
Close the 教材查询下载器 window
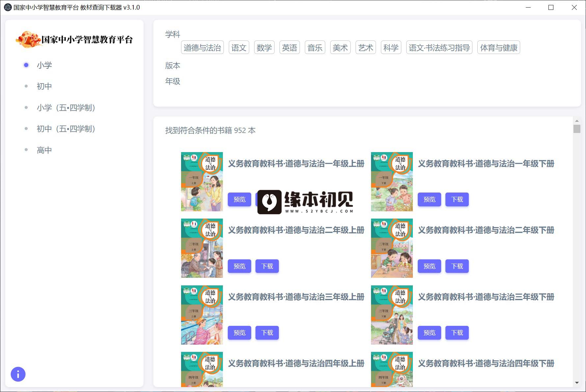pos(574,7)
